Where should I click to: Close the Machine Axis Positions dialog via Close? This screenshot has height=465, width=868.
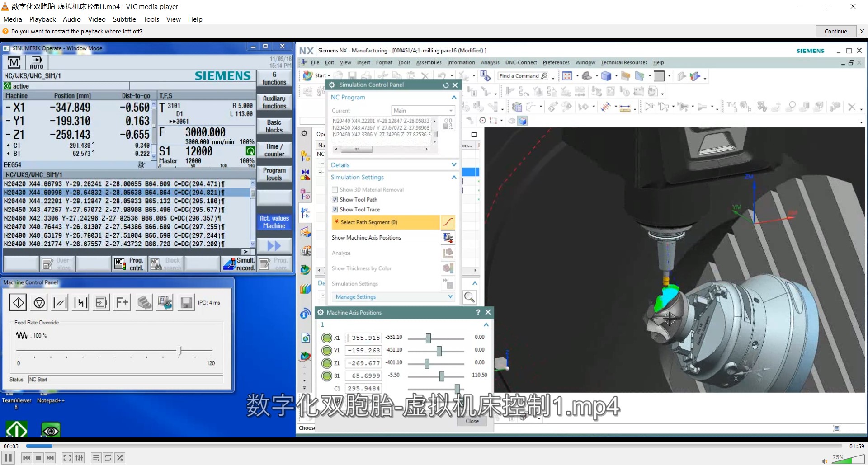[472, 421]
